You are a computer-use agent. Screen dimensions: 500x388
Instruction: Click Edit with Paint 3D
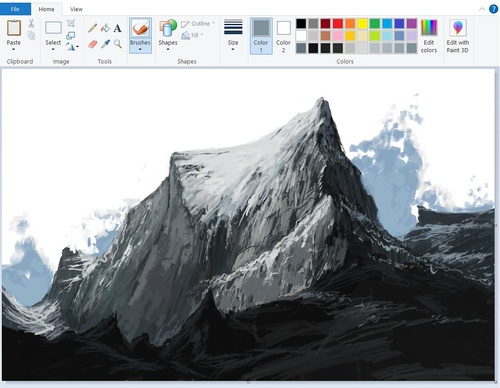[458, 36]
